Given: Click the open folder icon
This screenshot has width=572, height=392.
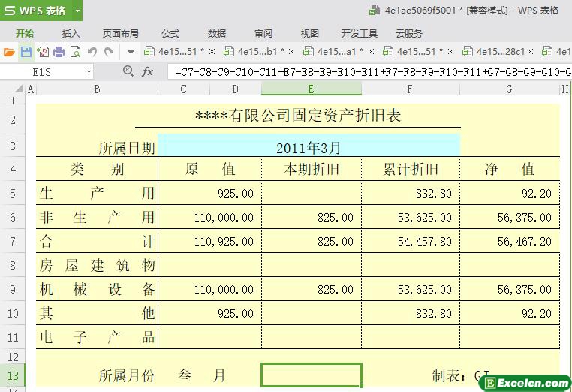Looking at the screenshot, I should pos(9,53).
